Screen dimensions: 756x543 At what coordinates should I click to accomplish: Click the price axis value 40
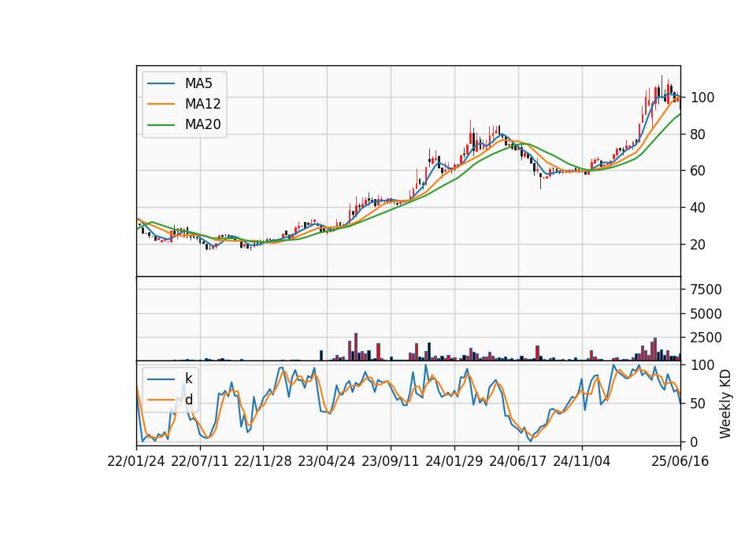click(x=699, y=208)
